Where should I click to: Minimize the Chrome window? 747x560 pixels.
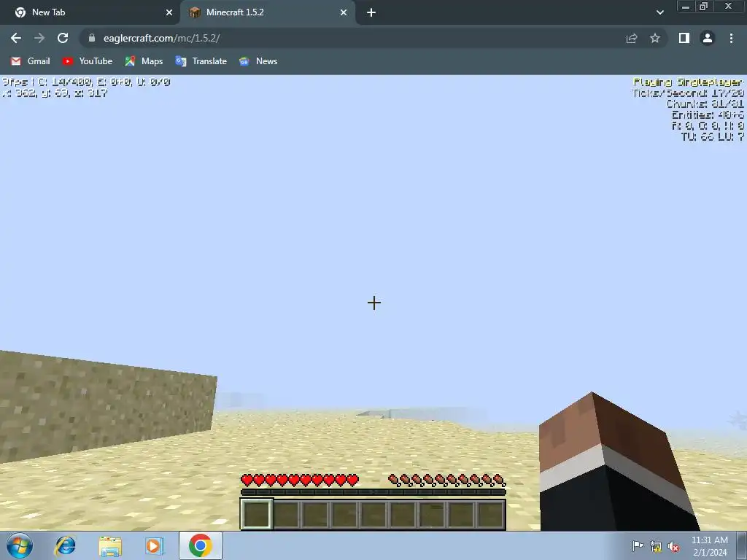coord(686,7)
